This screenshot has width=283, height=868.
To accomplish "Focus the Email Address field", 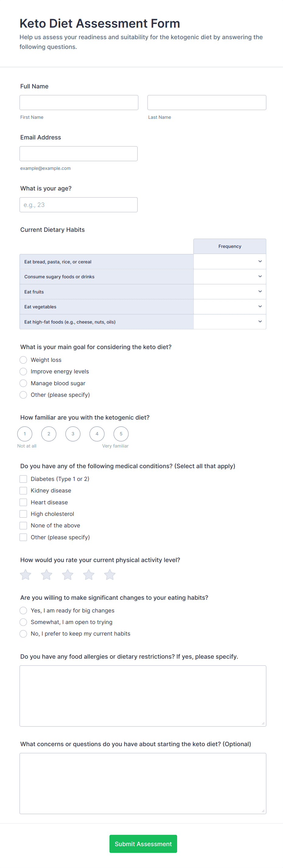I will pos(79,154).
